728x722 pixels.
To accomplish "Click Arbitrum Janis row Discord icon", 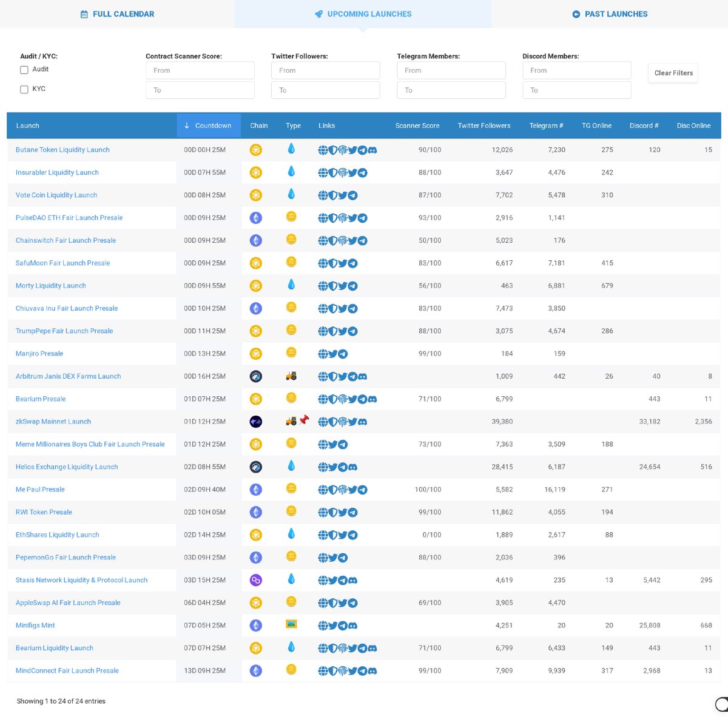I will point(362,377).
